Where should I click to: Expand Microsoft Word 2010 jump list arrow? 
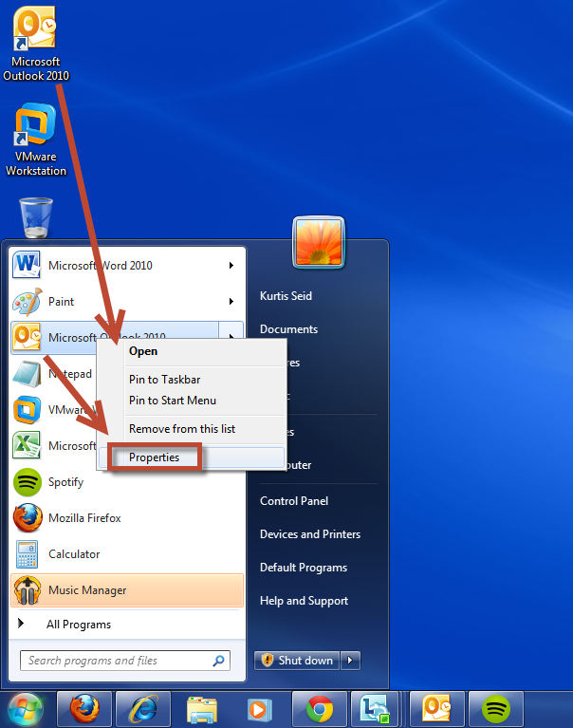[231, 266]
